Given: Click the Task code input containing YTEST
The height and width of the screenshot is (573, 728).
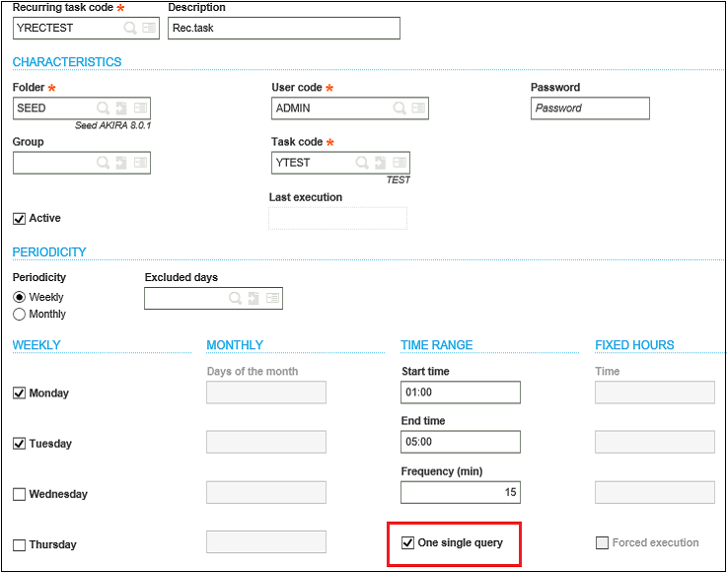Looking at the screenshot, I should [x=340, y=163].
